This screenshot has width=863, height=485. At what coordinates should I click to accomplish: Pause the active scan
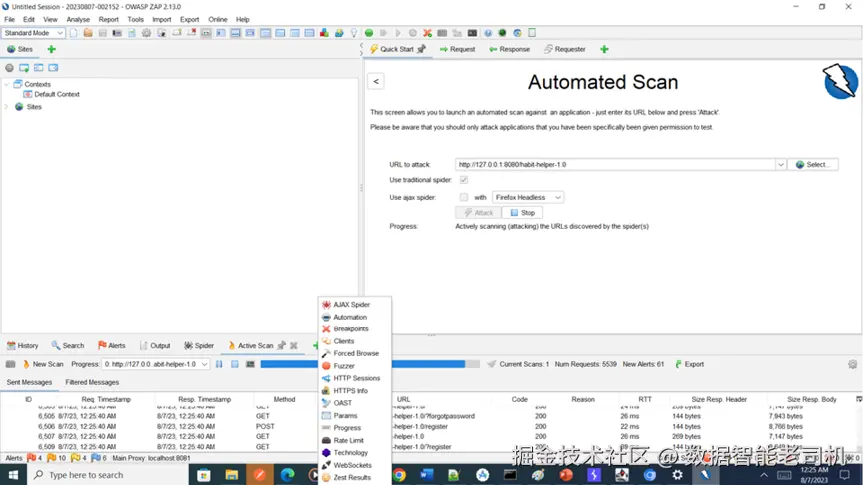(219, 364)
